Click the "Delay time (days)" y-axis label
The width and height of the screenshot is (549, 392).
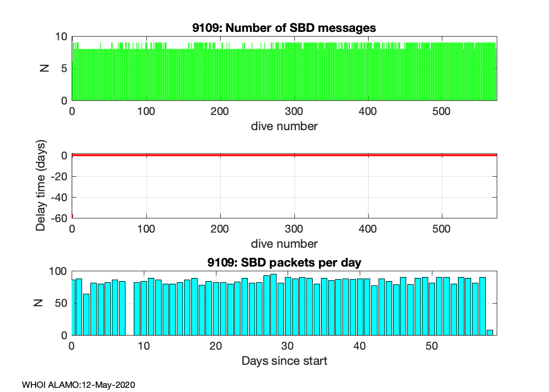click(x=41, y=186)
